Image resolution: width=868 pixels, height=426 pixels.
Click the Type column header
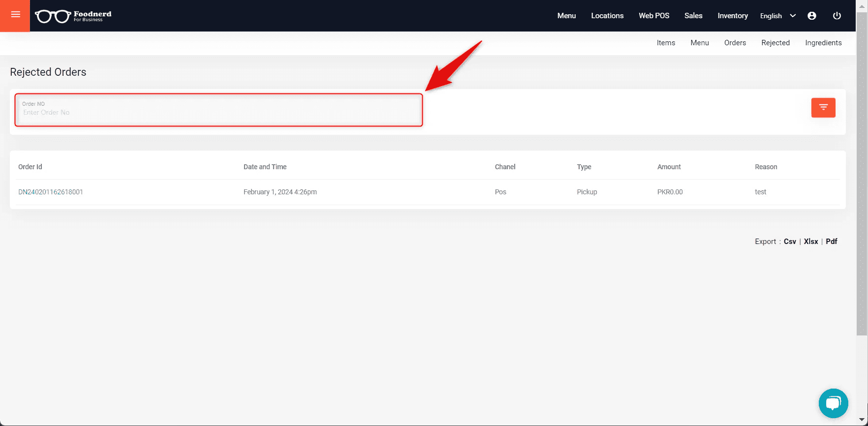point(584,167)
